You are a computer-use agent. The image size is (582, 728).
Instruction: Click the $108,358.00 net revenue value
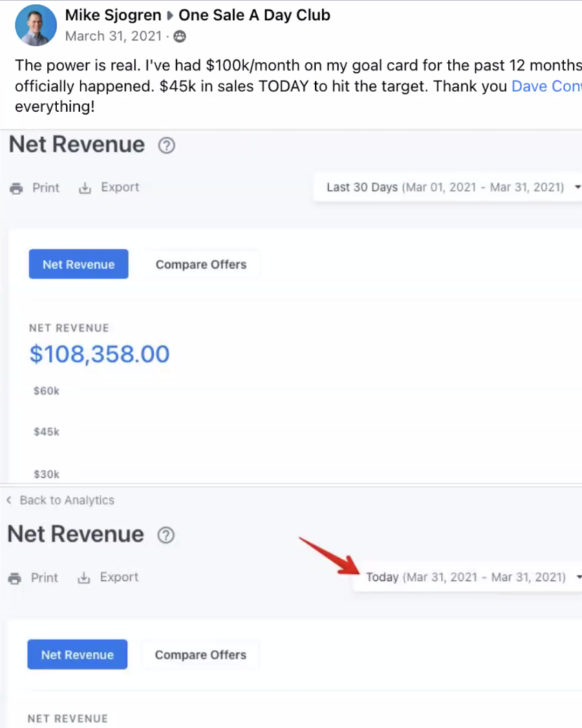click(100, 354)
